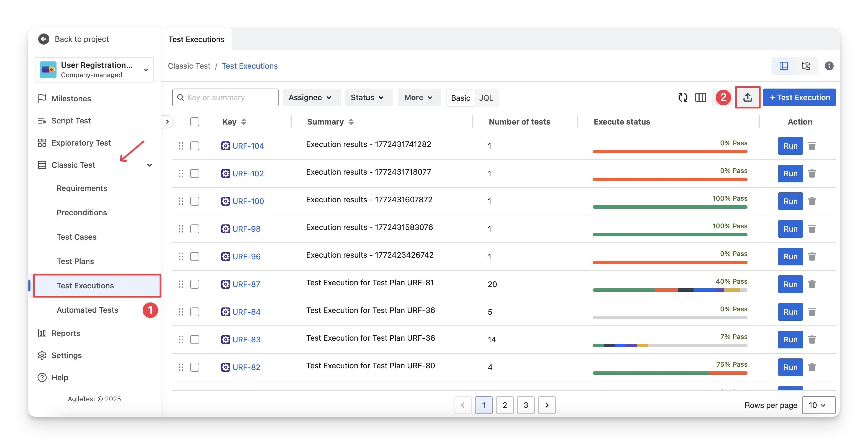Switch to tree folder view icon
The width and height of the screenshot is (868, 445).
(806, 66)
